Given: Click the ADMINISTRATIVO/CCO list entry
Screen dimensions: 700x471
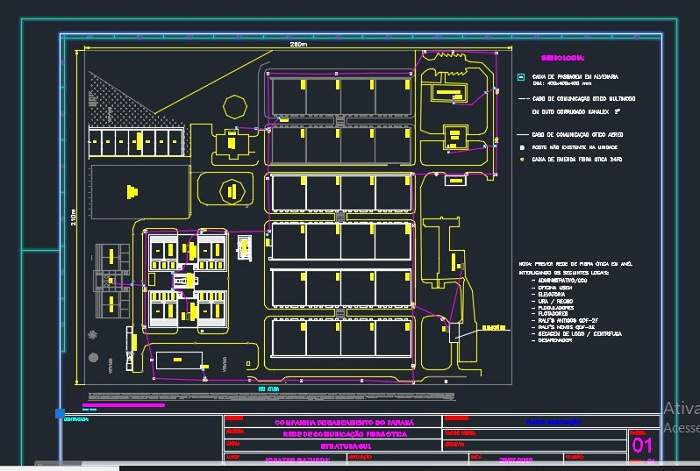Looking at the screenshot, I should 564,283.
